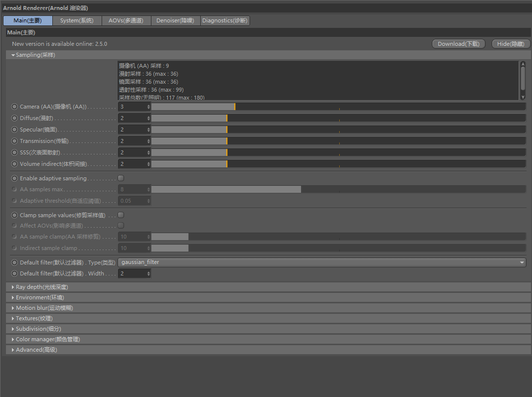
Task: Click the SSS samples slider
Action: [339, 152]
